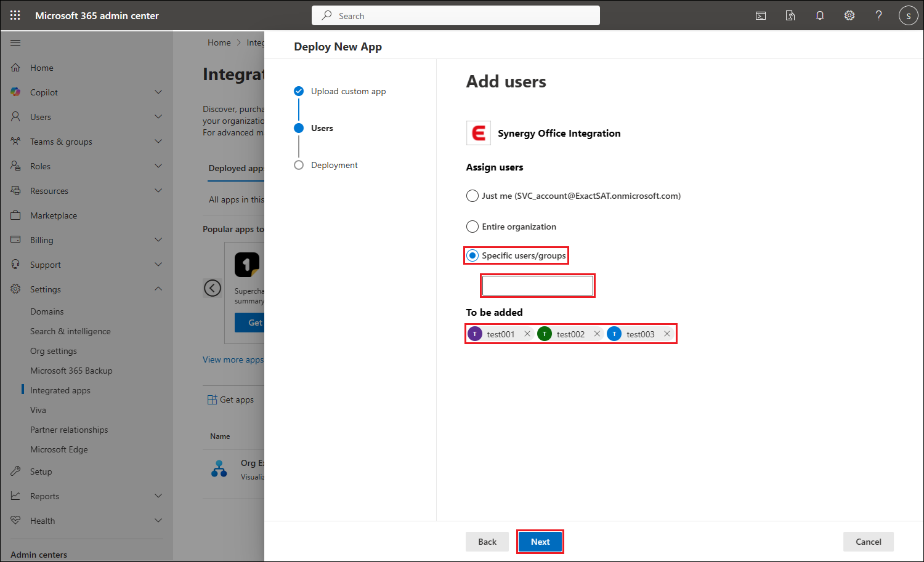Expand Teams & groups in sidebar

[158, 142]
